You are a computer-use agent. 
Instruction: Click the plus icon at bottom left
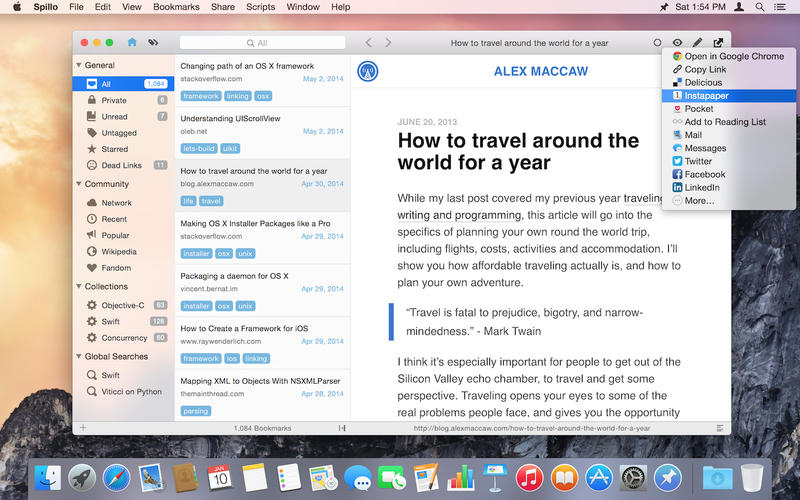[x=83, y=428]
